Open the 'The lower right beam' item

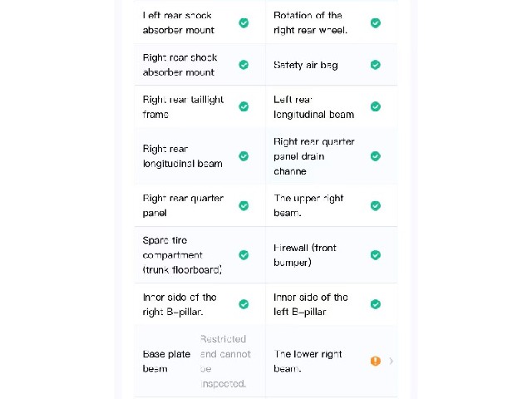pyautogui.click(x=331, y=361)
